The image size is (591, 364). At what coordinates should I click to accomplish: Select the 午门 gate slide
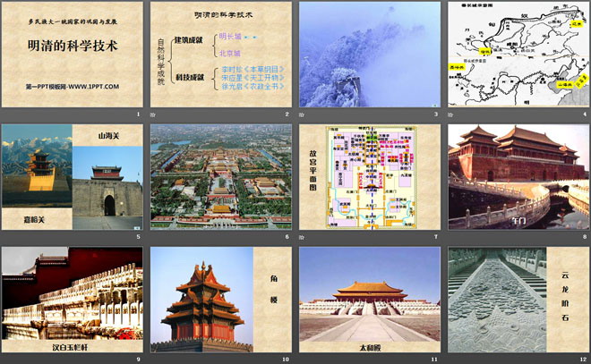coord(518,176)
